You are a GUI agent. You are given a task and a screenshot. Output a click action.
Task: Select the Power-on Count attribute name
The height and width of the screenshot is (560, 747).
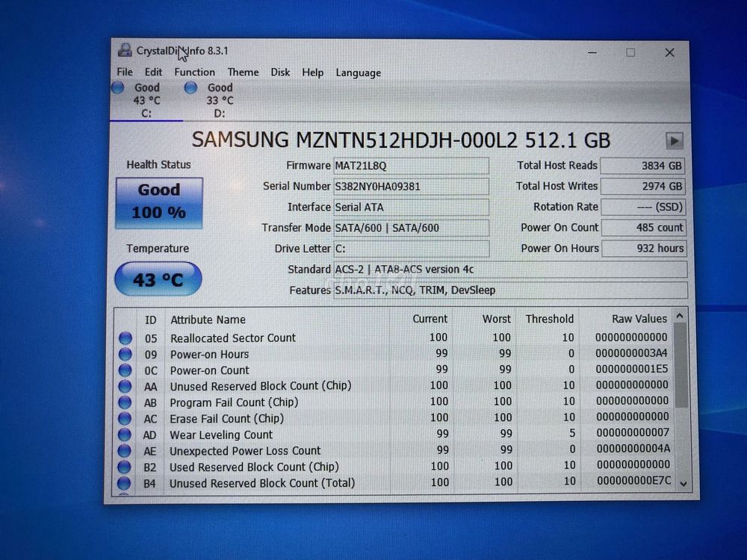point(210,370)
